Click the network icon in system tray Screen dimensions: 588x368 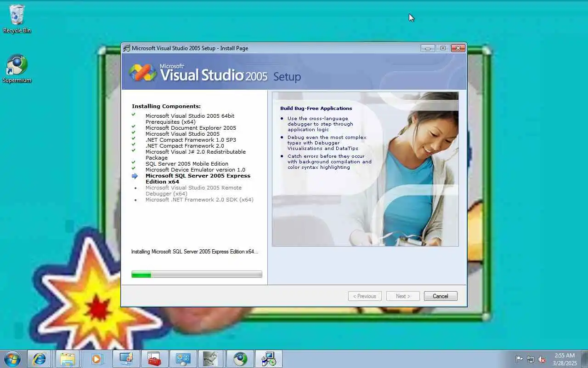pyautogui.click(x=531, y=359)
